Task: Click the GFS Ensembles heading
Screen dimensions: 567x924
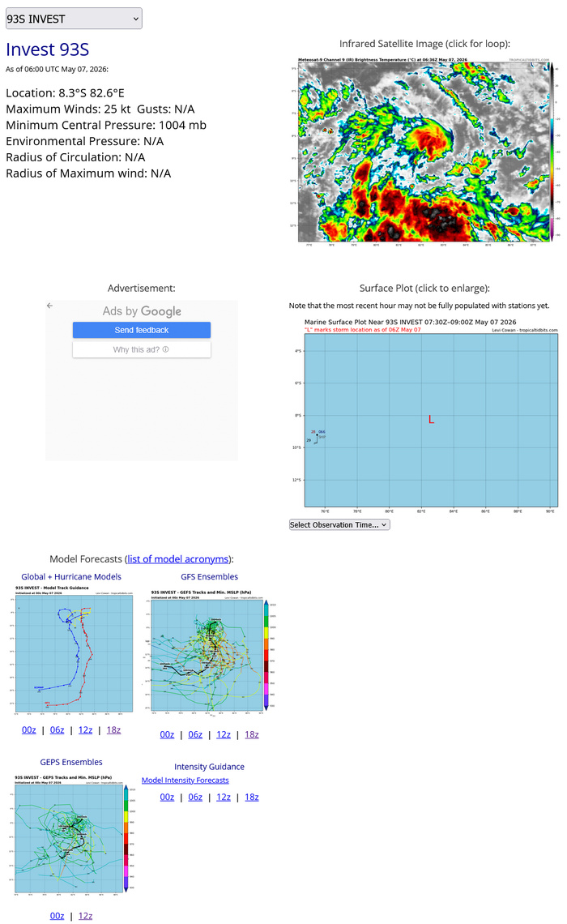Action: point(210,576)
